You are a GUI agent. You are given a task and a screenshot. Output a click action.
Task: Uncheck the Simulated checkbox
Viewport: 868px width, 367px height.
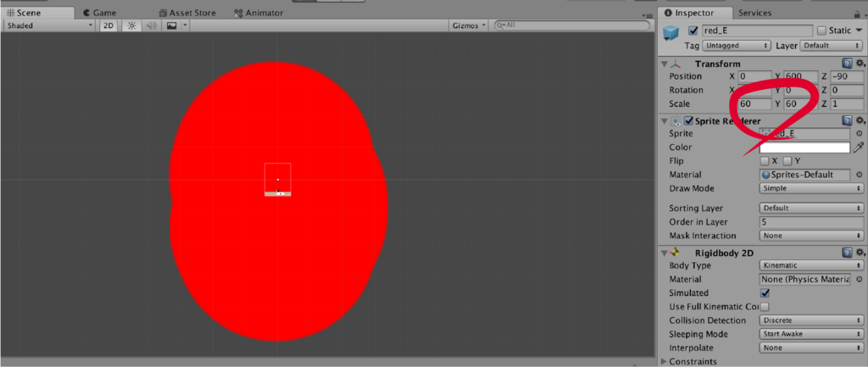point(765,292)
